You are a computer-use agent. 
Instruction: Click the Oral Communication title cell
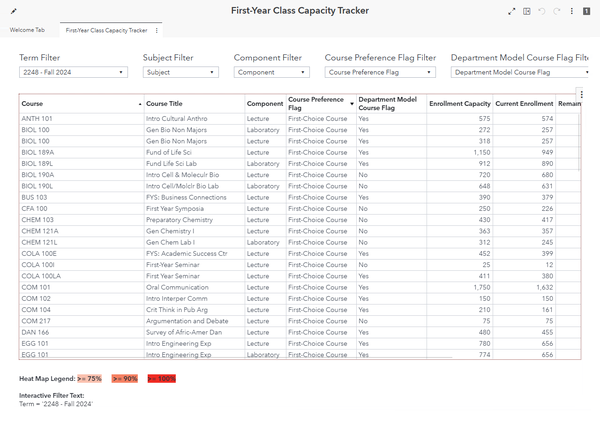click(x=194, y=287)
